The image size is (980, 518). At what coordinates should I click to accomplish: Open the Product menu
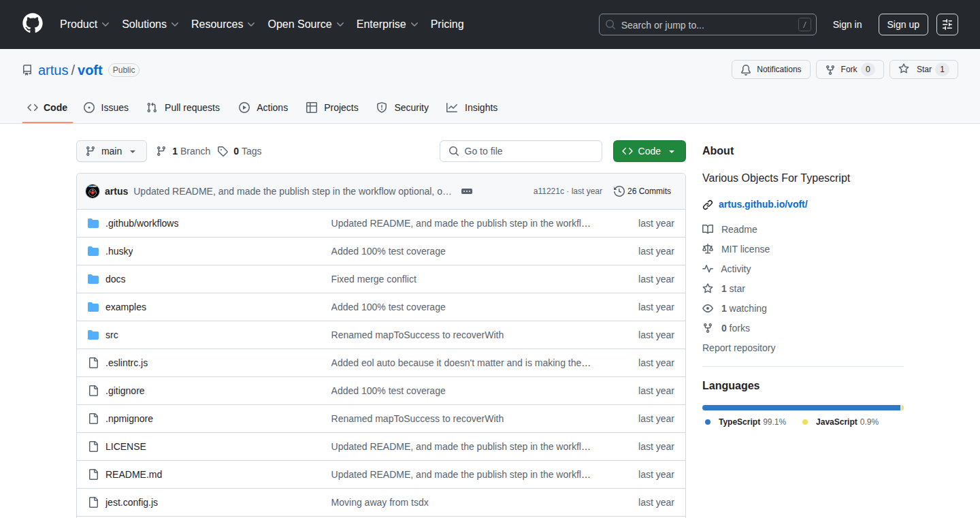pyautogui.click(x=84, y=24)
